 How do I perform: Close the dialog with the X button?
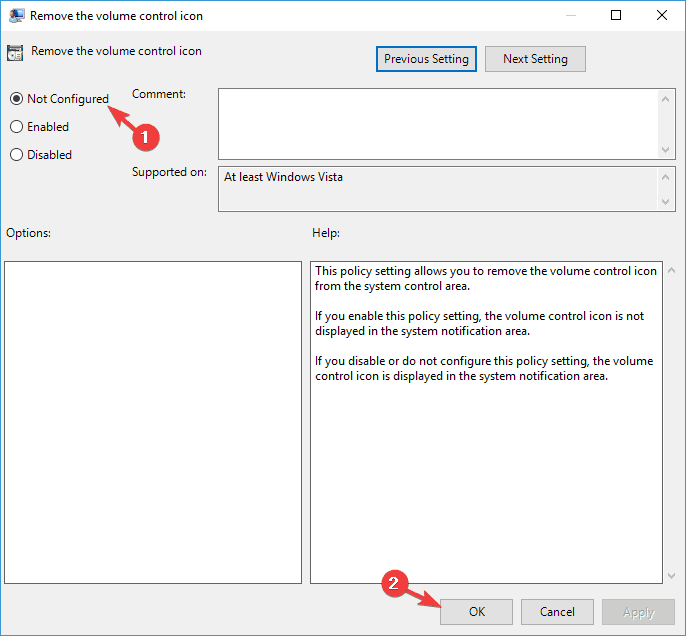point(662,16)
